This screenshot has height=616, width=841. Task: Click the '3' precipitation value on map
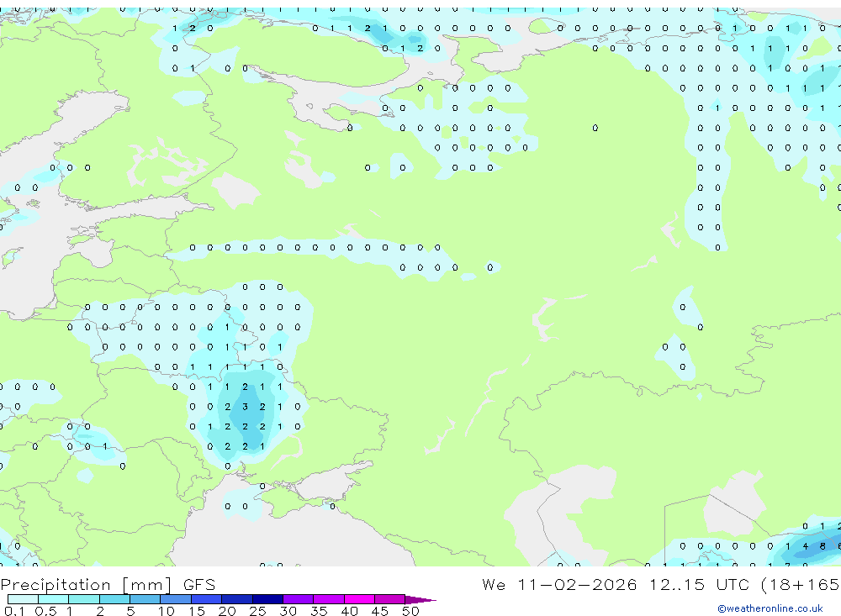click(x=245, y=407)
